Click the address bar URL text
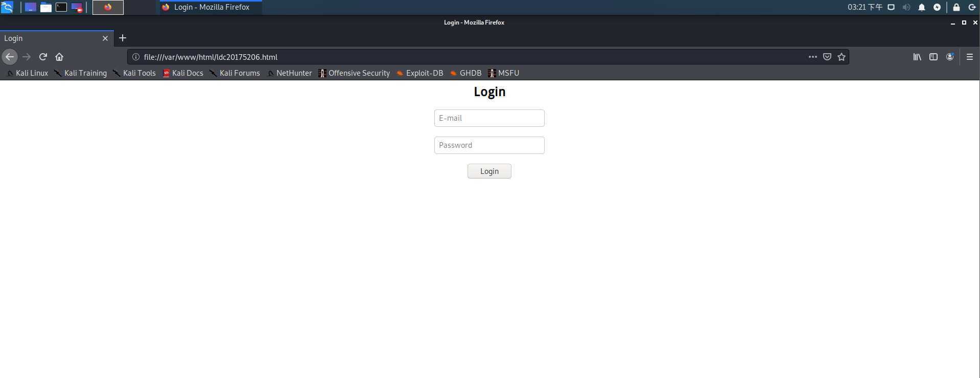This screenshot has height=378, width=980. click(x=211, y=57)
